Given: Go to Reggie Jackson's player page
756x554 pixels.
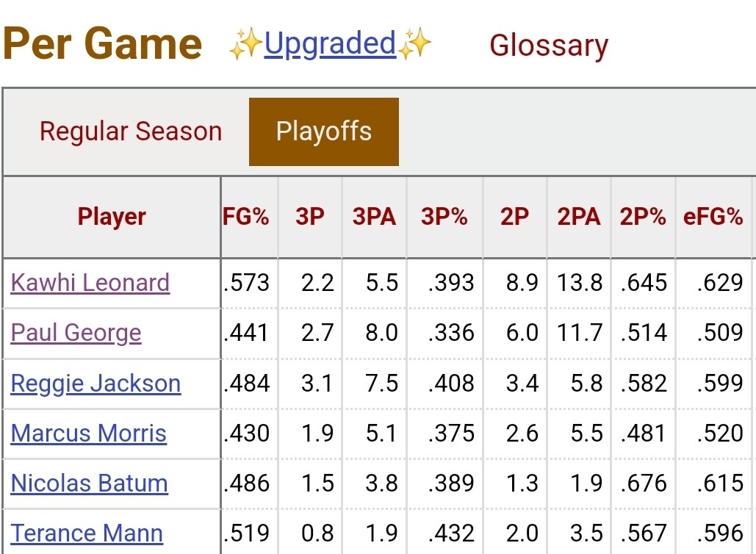Looking at the screenshot, I should [96, 384].
